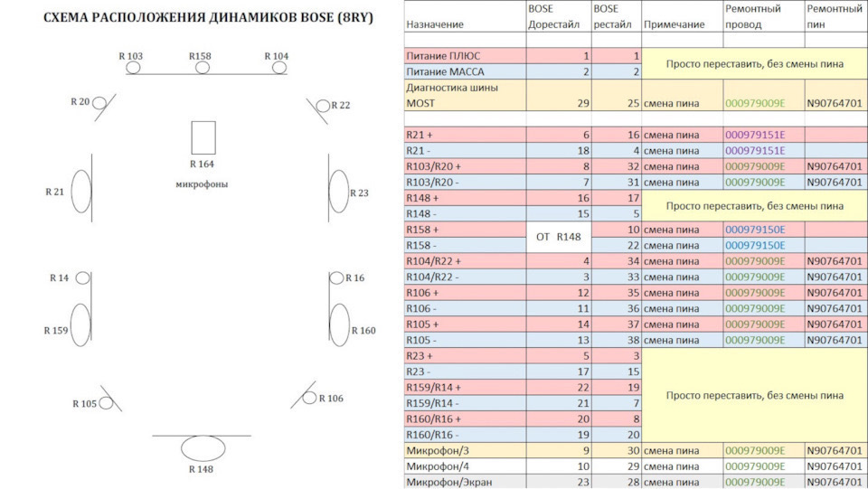The height and width of the screenshot is (489, 868).
Task: Select the 'Микрофон/4' row label
Action: tap(438, 466)
